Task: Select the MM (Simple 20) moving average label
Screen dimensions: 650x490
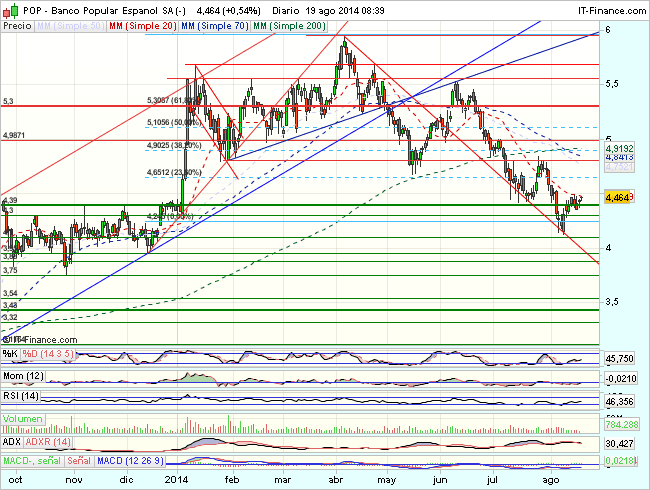Action: pos(143,26)
